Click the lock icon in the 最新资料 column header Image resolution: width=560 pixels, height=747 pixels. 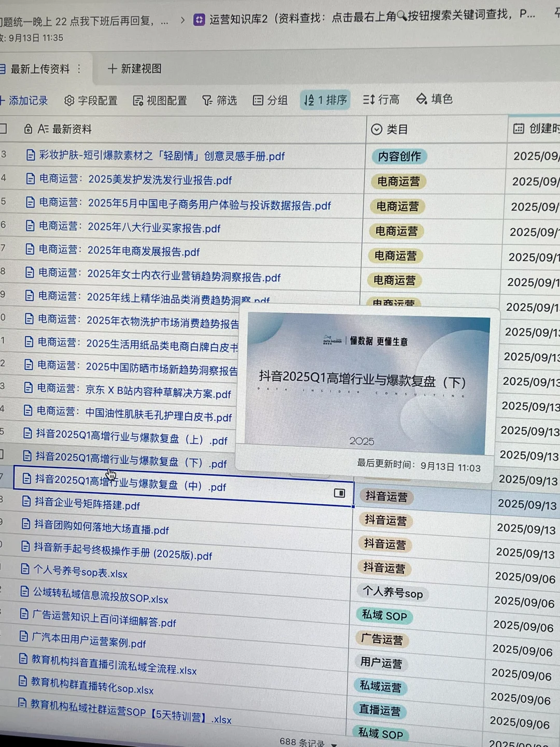point(29,129)
